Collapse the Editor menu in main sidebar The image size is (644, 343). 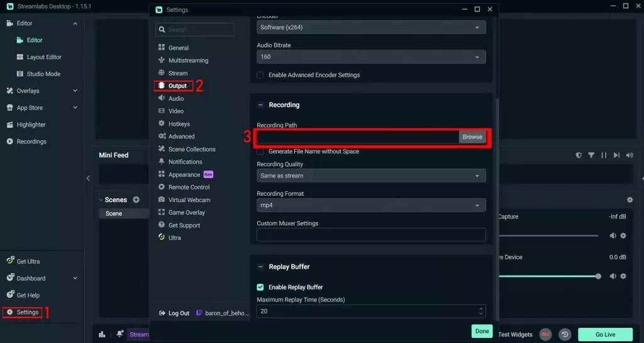tap(75, 23)
